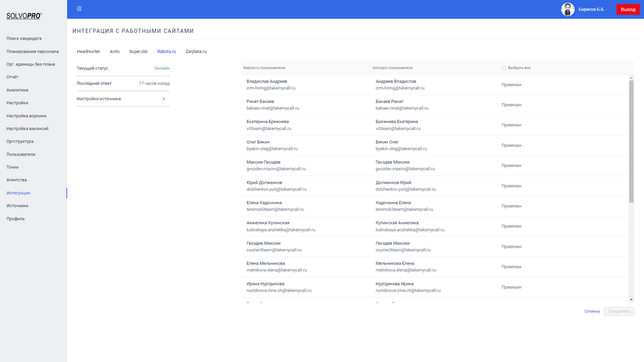Viewport: 644px width, 362px height.
Task: Click the 17 часов назад value
Action: click(x=154, y=83)
